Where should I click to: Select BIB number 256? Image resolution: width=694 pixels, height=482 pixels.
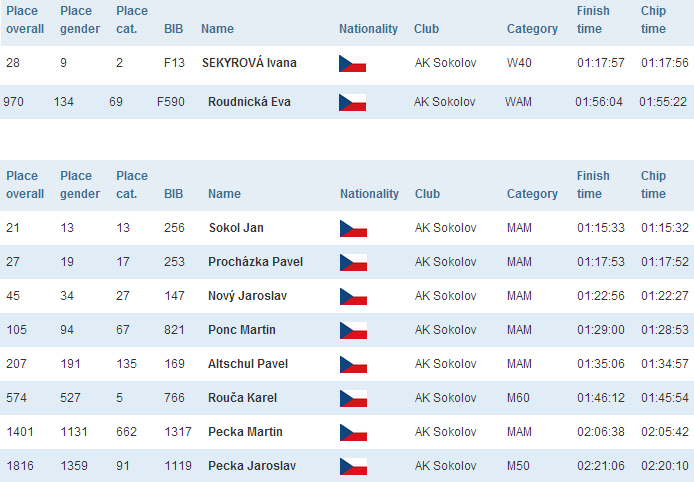[x=174, y=228]
